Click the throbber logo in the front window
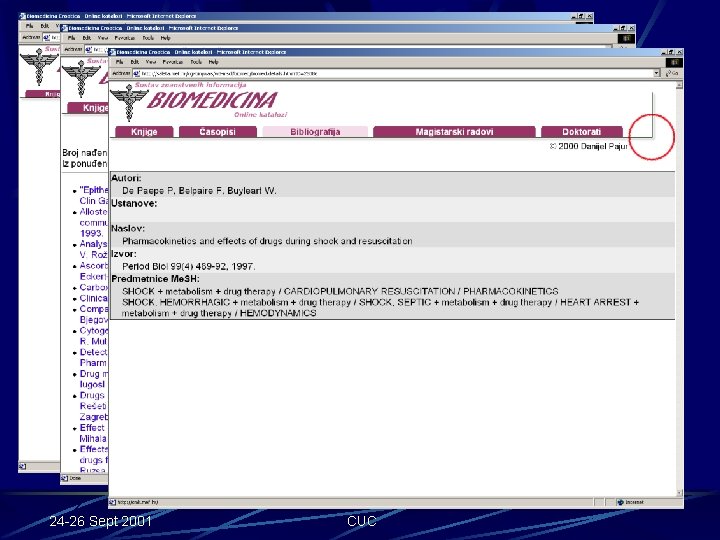The height and width of the screenshot is (540, 720). 674,62
